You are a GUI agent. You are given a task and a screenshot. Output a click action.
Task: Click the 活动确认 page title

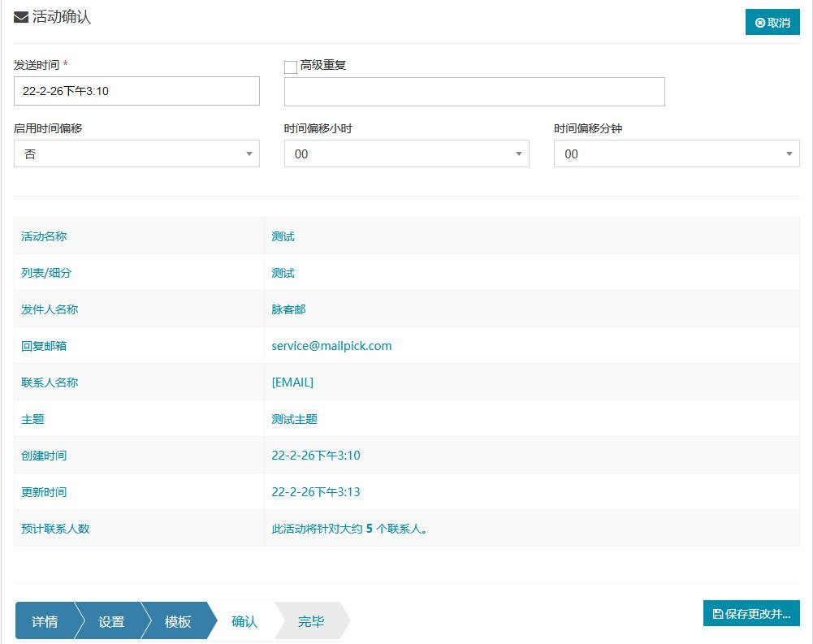pos(62,17)
